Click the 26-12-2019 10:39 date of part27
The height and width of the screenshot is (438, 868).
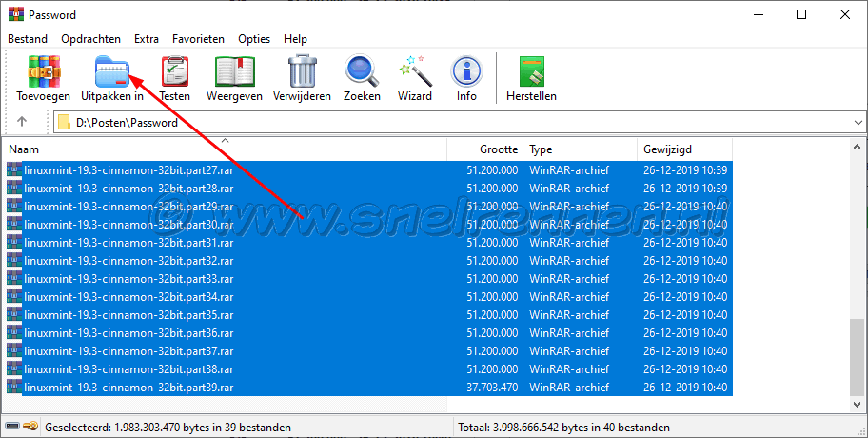[x=685, y=170]
